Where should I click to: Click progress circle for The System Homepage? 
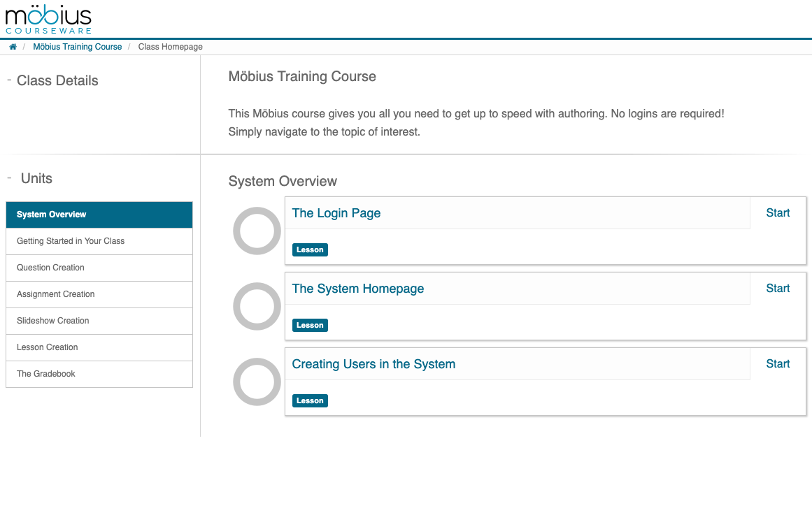pyautogui.click(x=257, y=306)
